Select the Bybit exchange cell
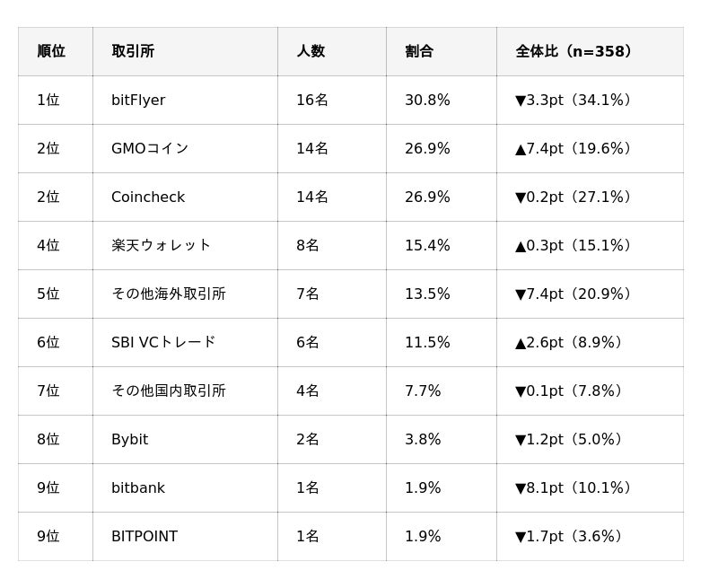718x588 pixels. pos(130,440)
